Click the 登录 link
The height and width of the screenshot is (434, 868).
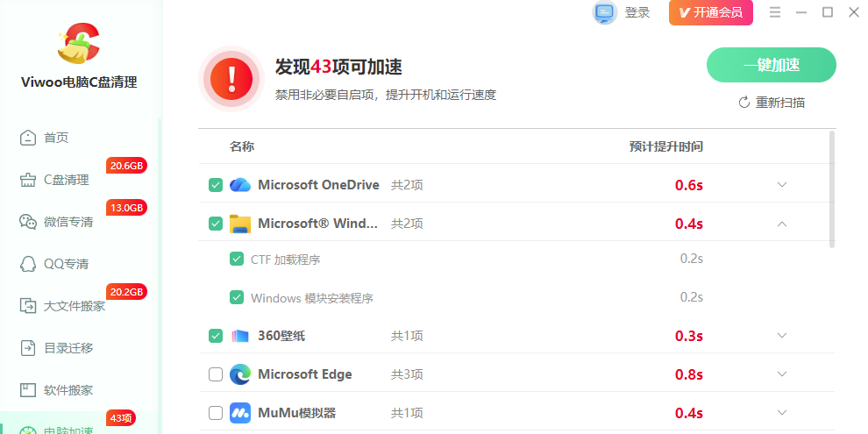point(637,13)
